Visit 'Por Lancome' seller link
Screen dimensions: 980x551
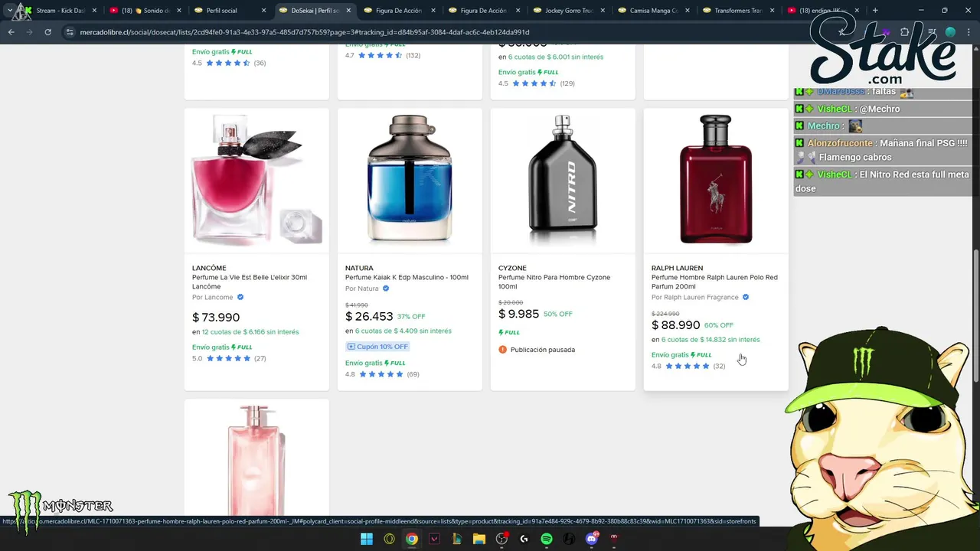pos(212,297)
